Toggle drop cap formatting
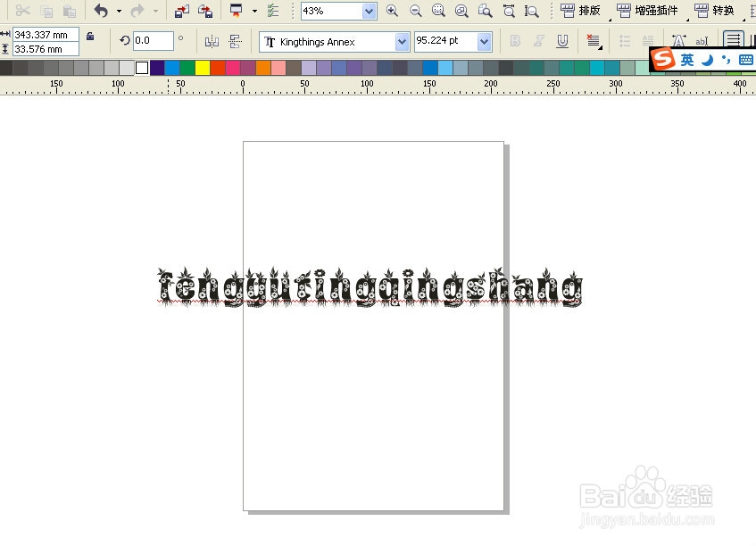The height and width of the screenshot is (546, 756). [x=648, y=41]
